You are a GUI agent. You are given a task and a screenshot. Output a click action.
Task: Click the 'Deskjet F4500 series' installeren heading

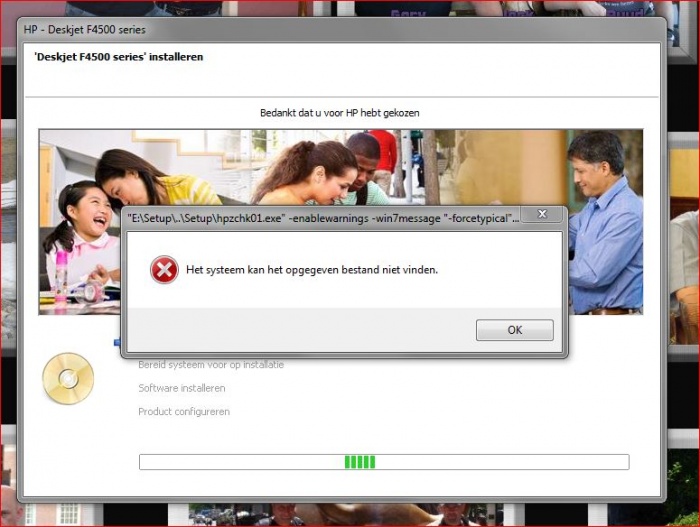[119, 57]
